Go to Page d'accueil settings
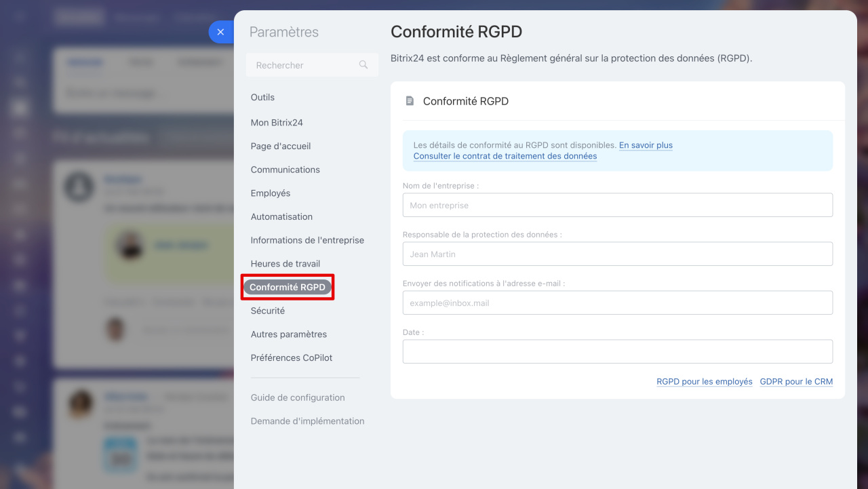The height and width of the screenshot is (489, 868). [x=281, y=146]
